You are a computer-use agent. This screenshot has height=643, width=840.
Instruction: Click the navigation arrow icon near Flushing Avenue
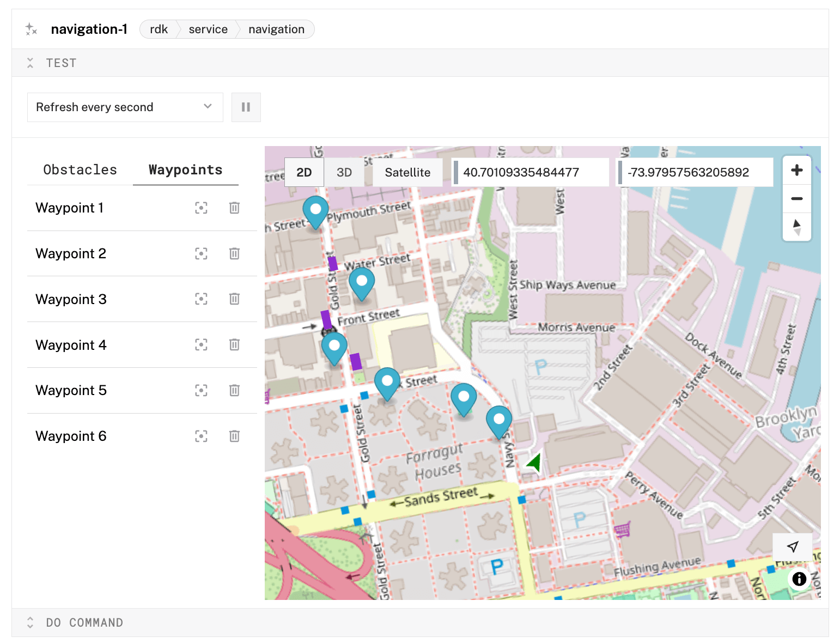coord(793,547)
